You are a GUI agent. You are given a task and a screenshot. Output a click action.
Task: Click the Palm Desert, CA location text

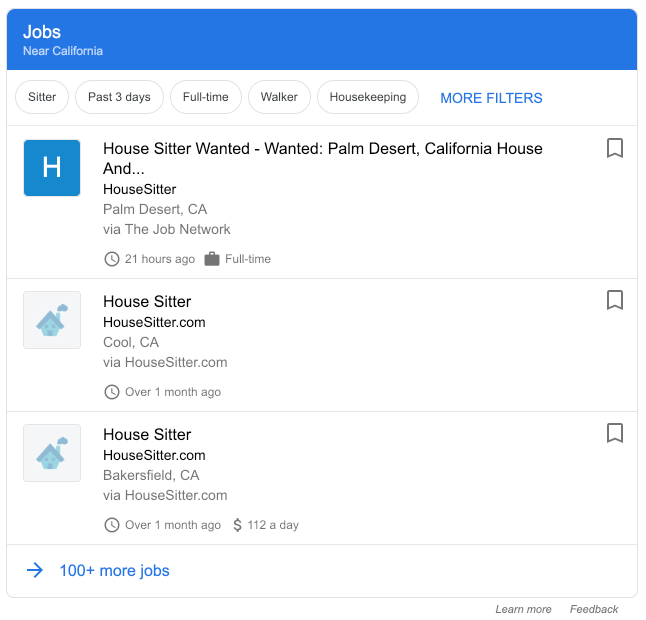click(155, 209)
